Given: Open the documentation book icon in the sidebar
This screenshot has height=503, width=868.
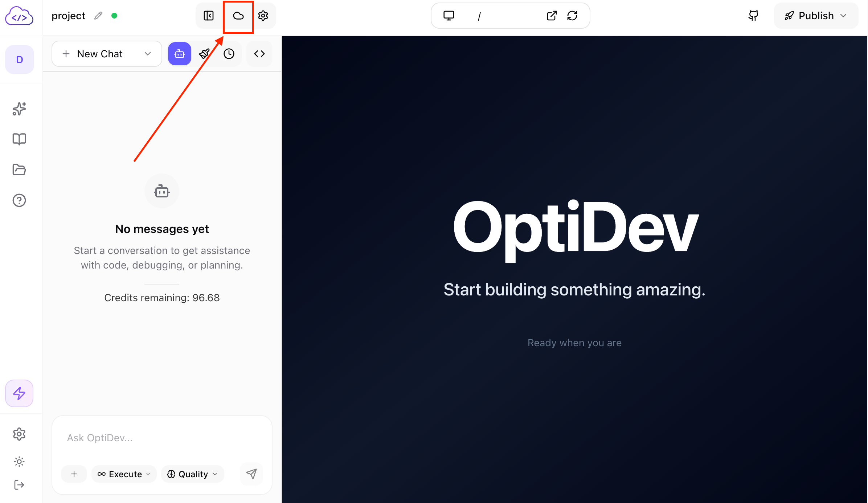Looking at the screenshot, I should click(19, 139).
